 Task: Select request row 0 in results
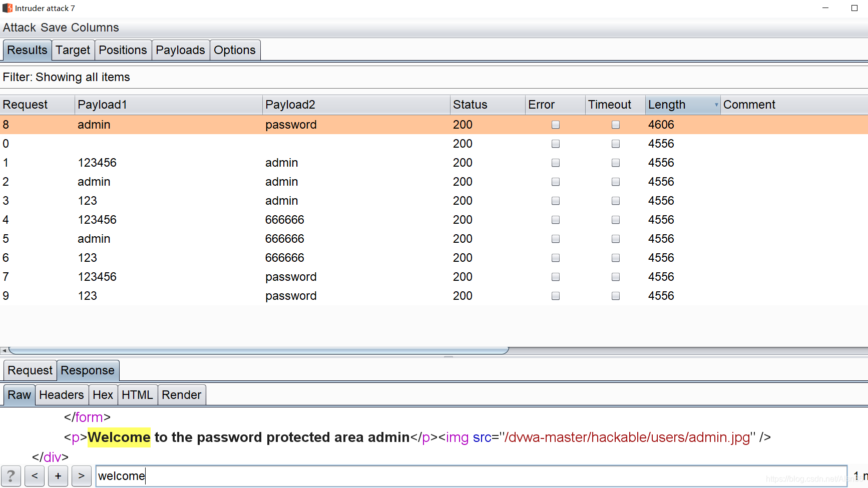click(434, 144)
